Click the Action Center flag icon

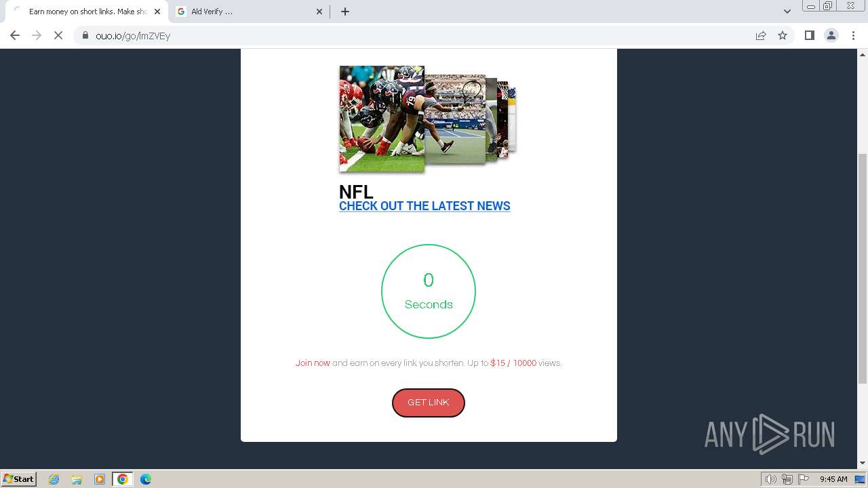click(804, 479)
